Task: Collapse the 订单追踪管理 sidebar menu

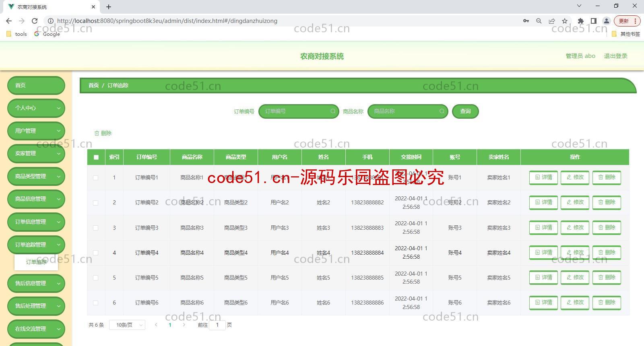Action: click(36, 245)
